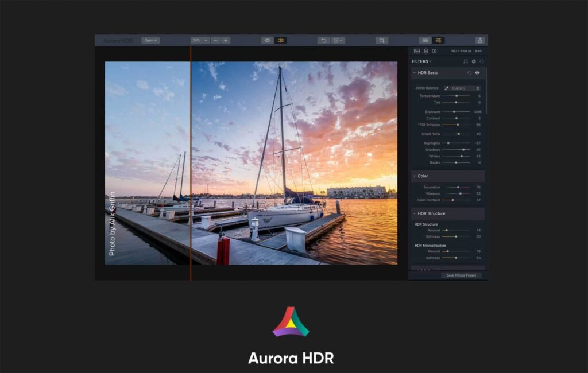588x373 pixels.
Task: Open White Balance Custom dropdown
Action: pyautogui.click(x=465, y=88)
